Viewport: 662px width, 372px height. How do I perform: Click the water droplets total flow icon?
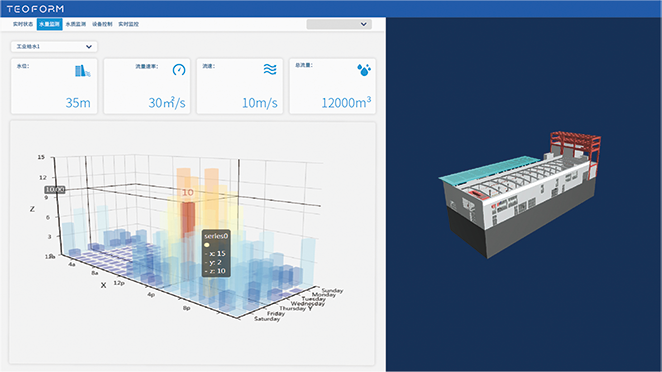pos(364,70)
